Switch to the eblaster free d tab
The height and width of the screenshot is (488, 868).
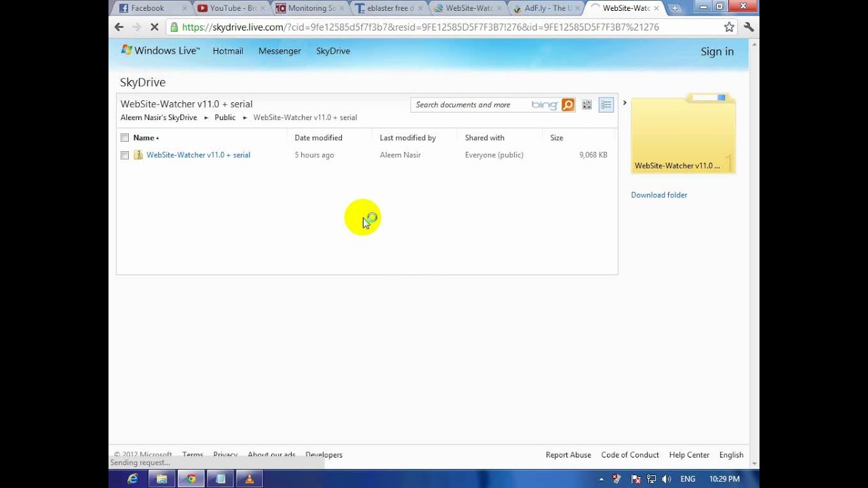pyautogui.click(x=390, y=8)
